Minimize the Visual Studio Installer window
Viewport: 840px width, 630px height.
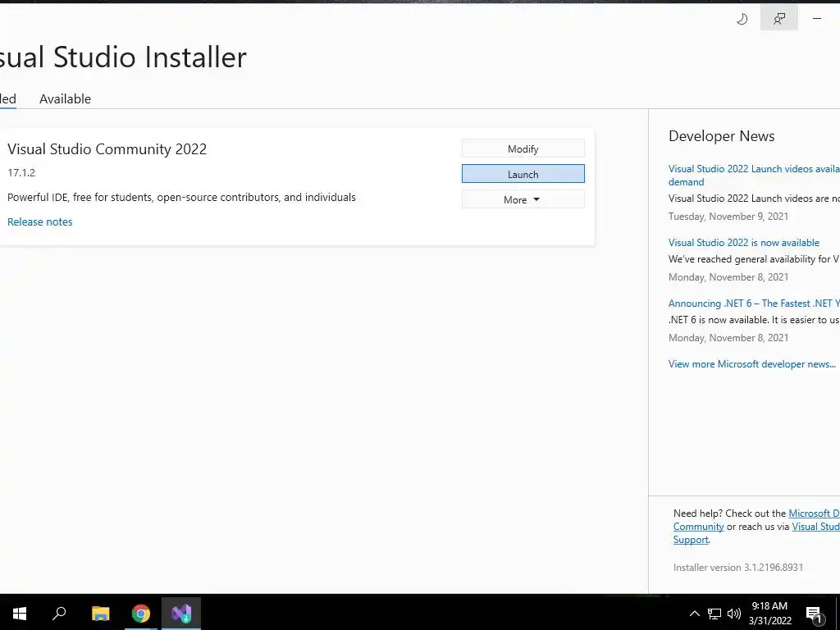pos(816,19)
